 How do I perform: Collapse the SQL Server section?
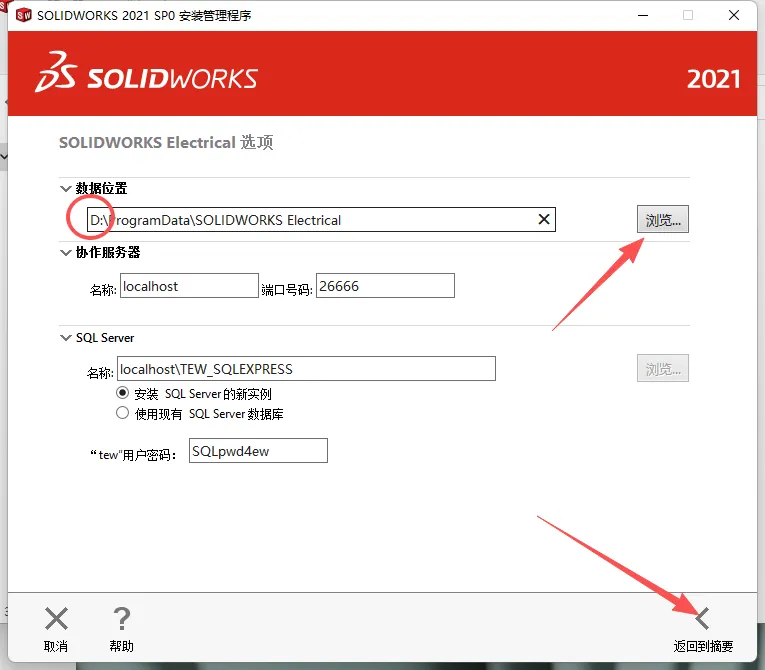(x=65, y=338)
